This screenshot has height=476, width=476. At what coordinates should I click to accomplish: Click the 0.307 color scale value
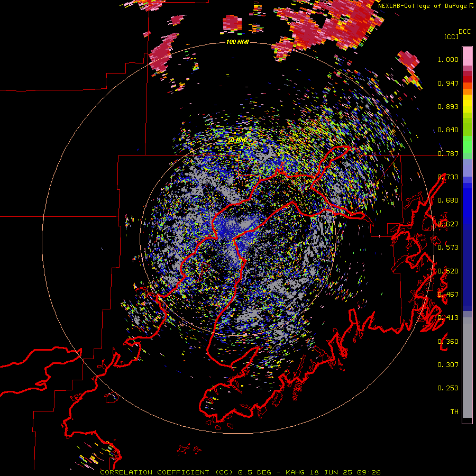[448, 365]
